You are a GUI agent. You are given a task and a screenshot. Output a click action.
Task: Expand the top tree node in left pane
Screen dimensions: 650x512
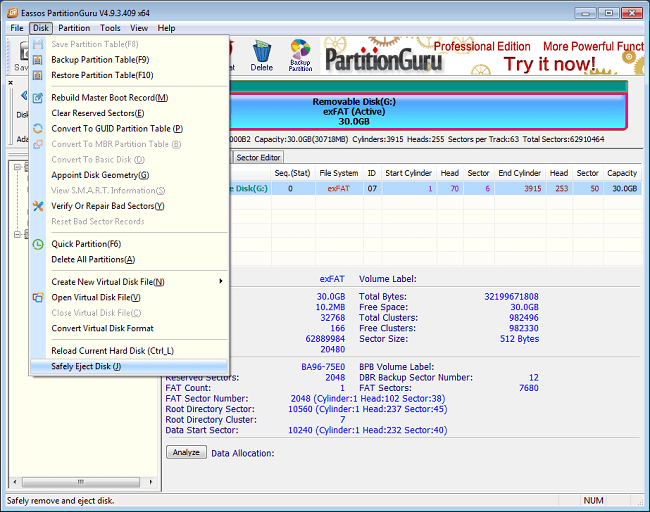tap(17, 167)
